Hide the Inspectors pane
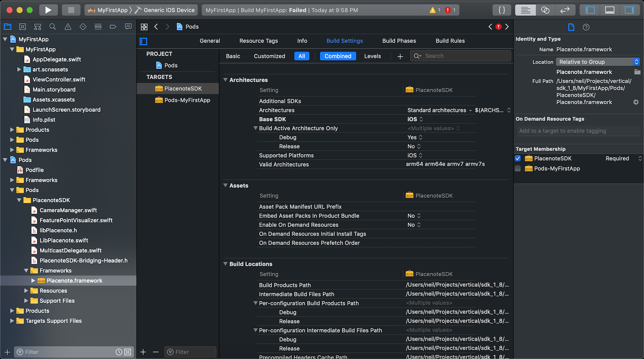Image resolution: width=644 pixels, height=359 pixels. (629, 10)
